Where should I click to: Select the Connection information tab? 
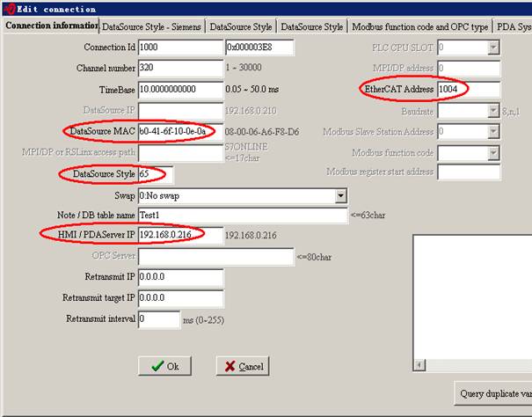click(51, 26)
